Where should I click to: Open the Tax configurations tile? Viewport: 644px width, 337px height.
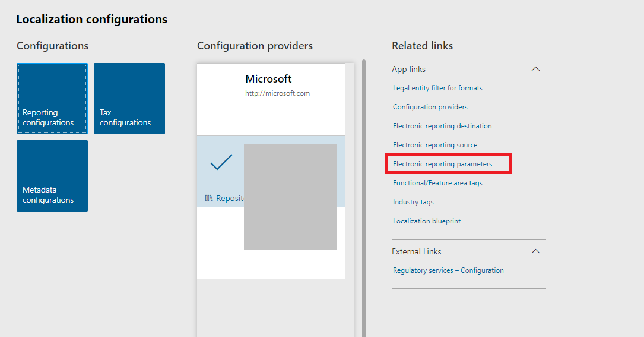(129, 99)
